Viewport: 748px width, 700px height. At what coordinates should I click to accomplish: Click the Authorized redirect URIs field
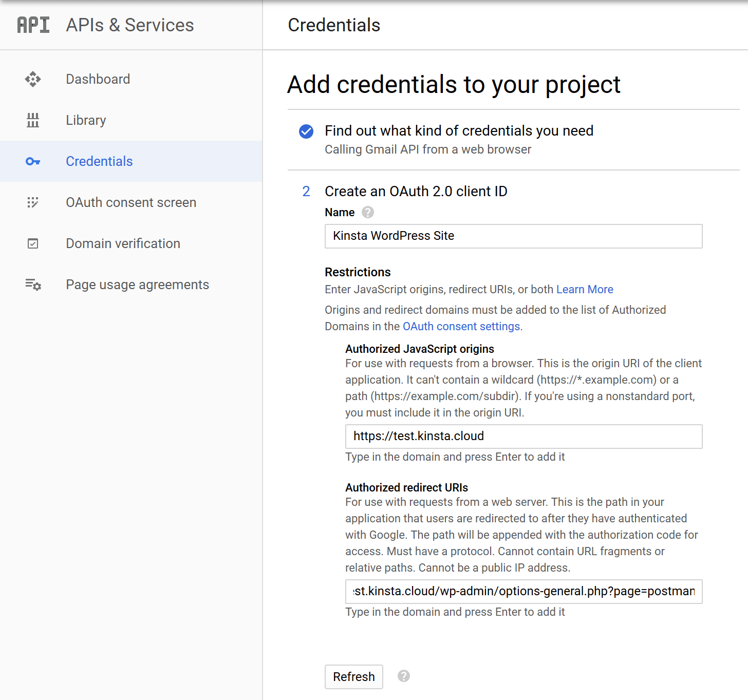[523, 592]
